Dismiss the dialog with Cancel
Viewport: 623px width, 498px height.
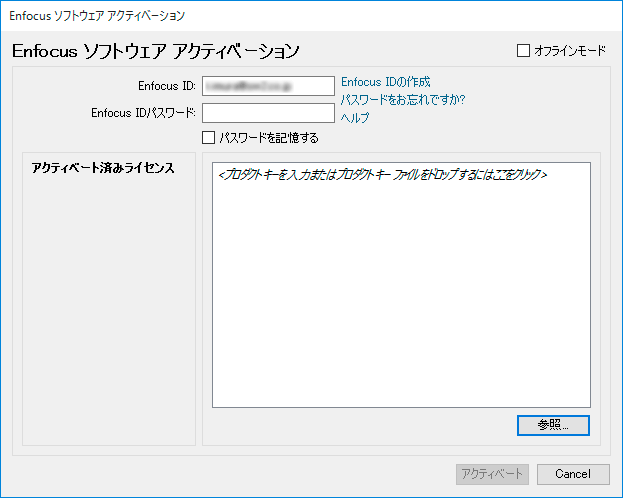[x=573, y=474]
